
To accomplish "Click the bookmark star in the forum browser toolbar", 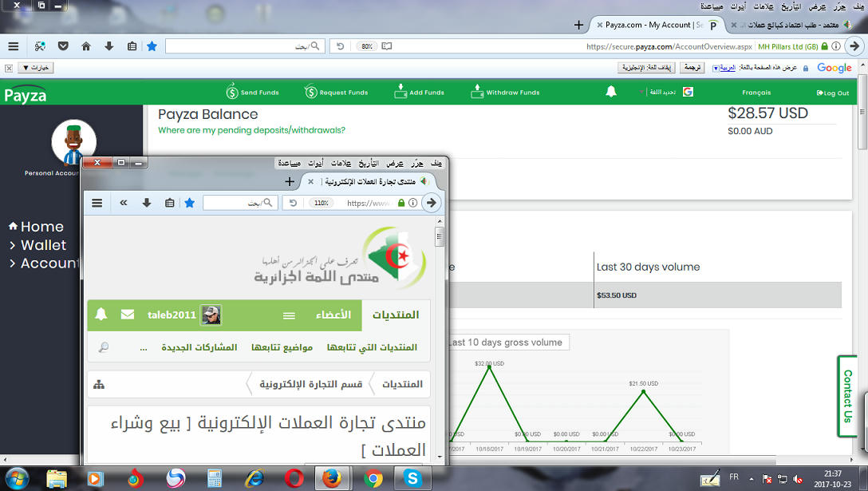I will 189,203.
